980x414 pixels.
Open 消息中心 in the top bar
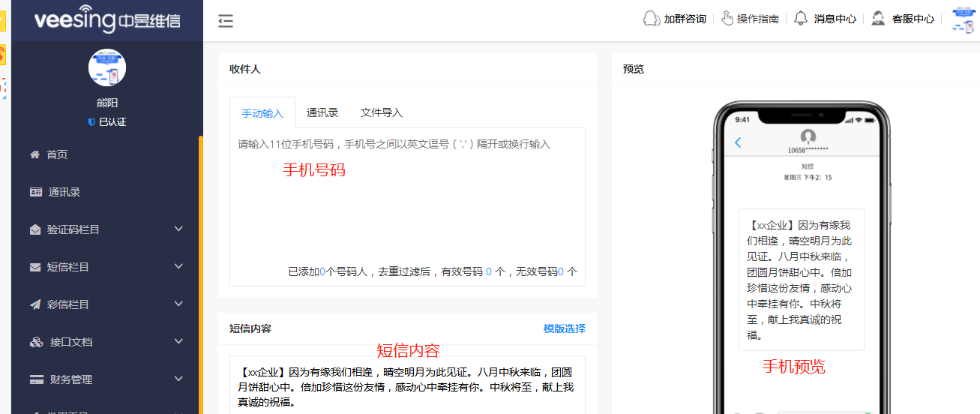click(x=835, y=19)
